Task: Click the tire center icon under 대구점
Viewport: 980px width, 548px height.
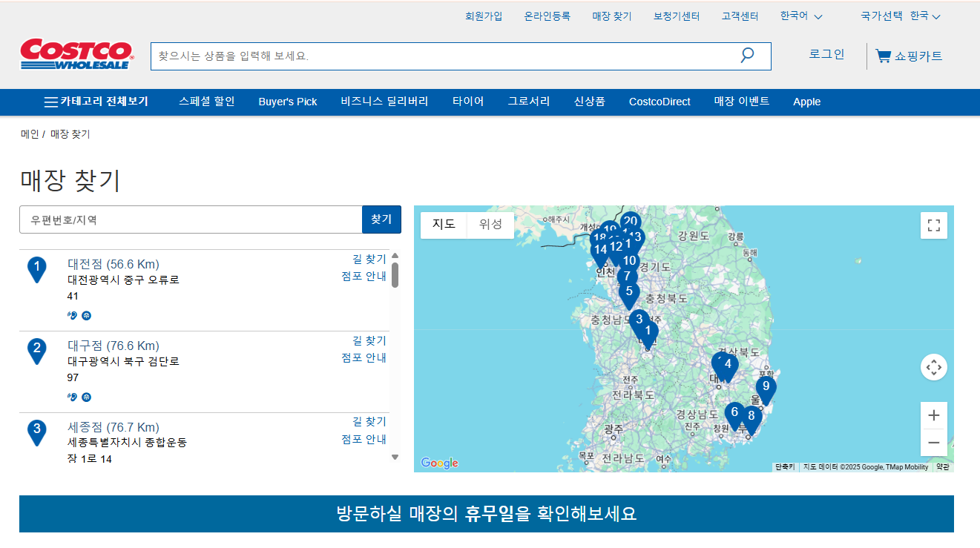Action: coord(86,397)
